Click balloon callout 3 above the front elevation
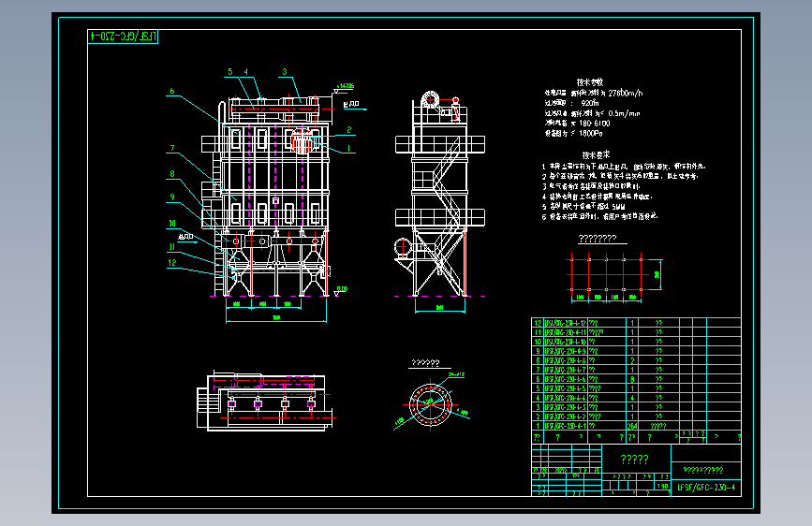The width and height of the screenshot is (812, 526). tap(285, 72)
